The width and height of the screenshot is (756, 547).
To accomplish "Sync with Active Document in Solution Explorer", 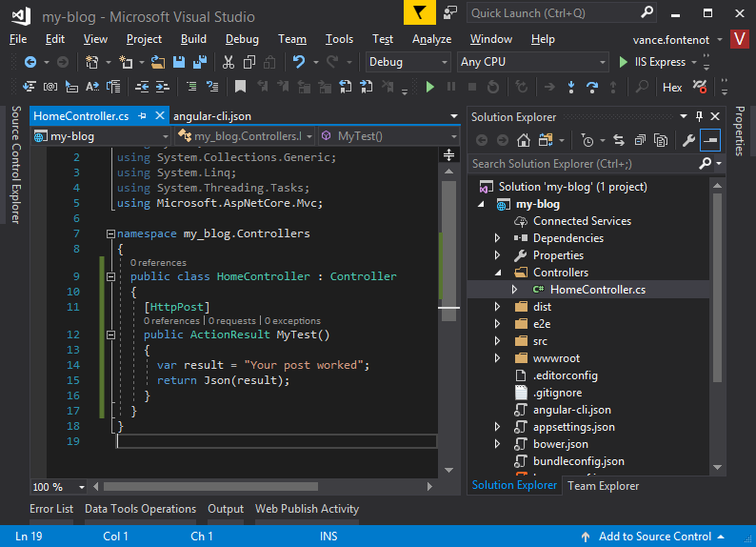I will pos(619,140).
